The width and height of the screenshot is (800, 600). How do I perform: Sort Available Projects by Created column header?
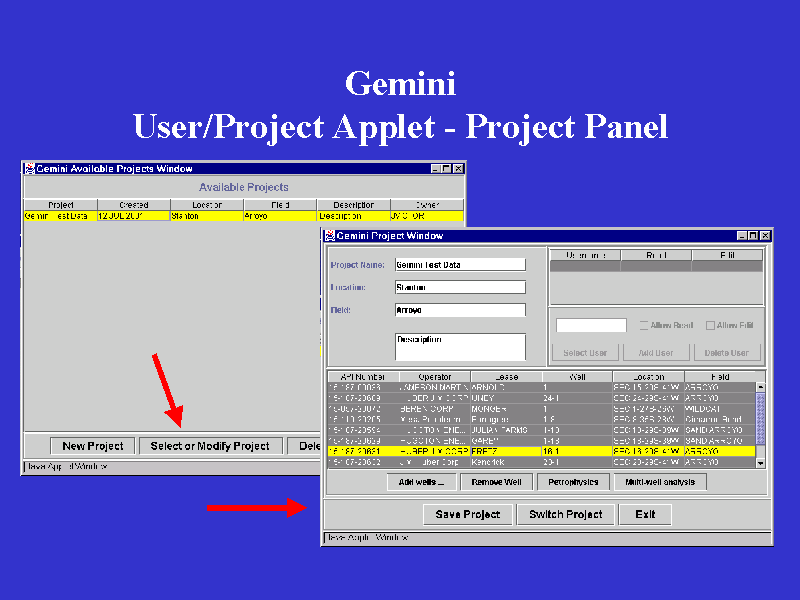click(134, 205)
